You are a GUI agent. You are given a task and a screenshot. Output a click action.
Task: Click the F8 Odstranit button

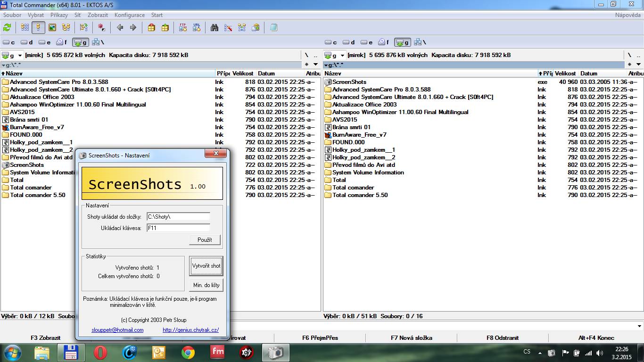click(x=503, y=337)
